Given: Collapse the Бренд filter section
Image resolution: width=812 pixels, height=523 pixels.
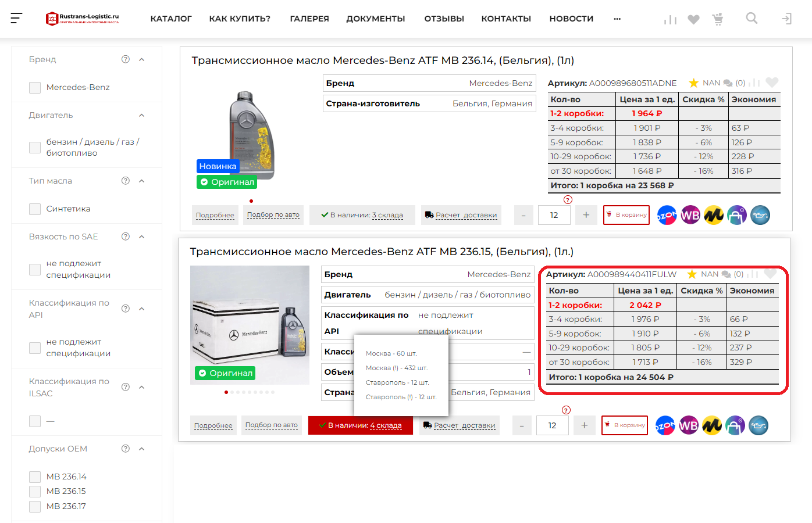Looking at the screenshot, I should coord(141,59).
